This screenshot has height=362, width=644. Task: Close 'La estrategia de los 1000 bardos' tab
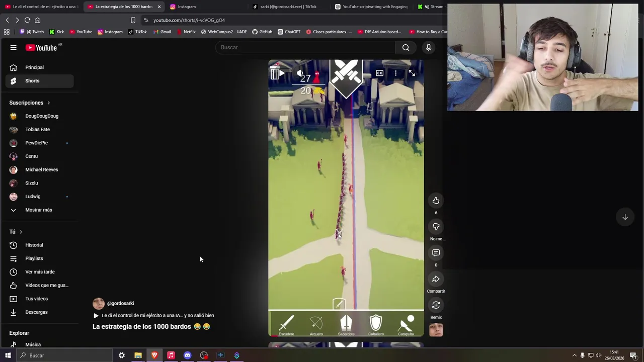coord(159,7)
